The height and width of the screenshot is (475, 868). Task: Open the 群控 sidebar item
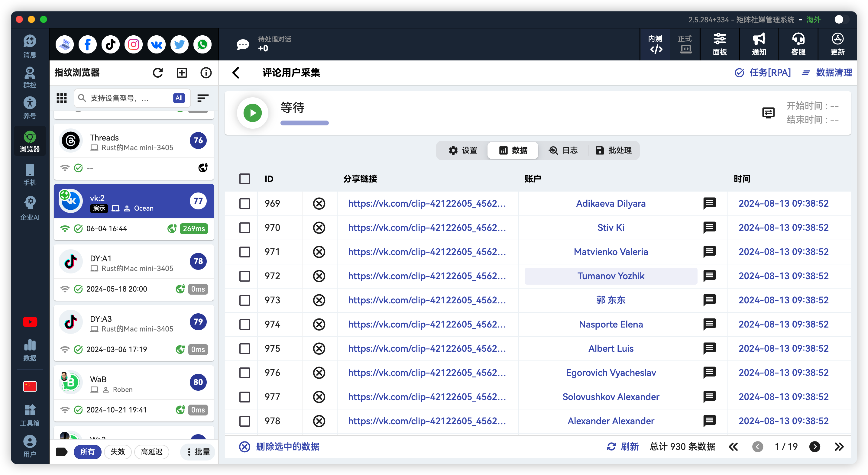click(x=30, y=77)
